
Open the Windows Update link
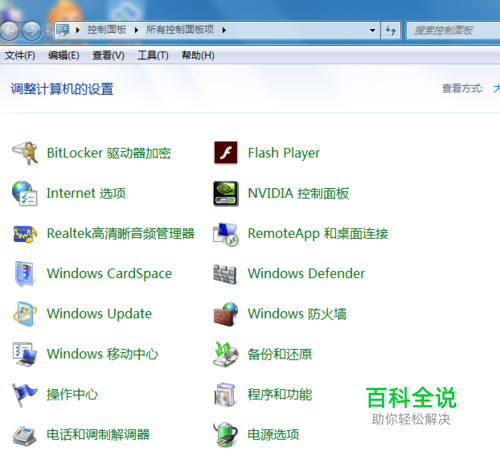click(x=99, y=314)
